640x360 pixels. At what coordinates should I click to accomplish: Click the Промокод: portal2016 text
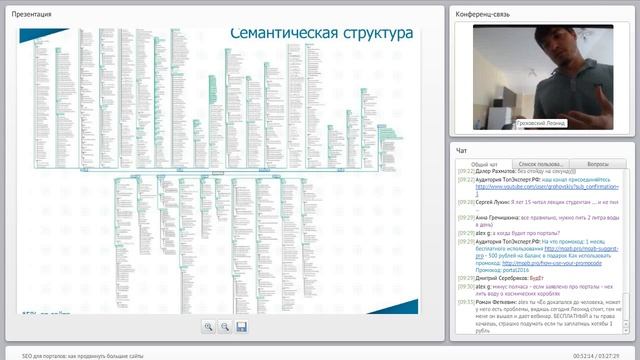(502, 270)
